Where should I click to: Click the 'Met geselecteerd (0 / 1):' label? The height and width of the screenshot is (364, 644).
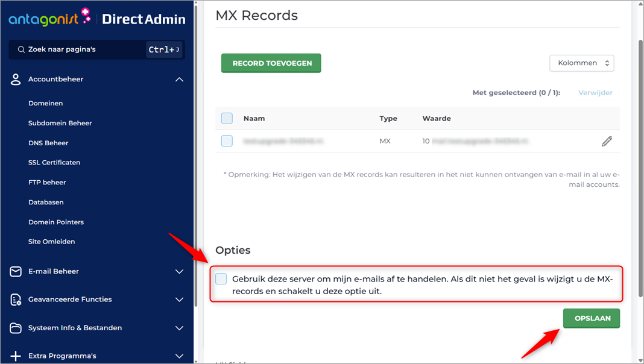[x=516, y=93]
